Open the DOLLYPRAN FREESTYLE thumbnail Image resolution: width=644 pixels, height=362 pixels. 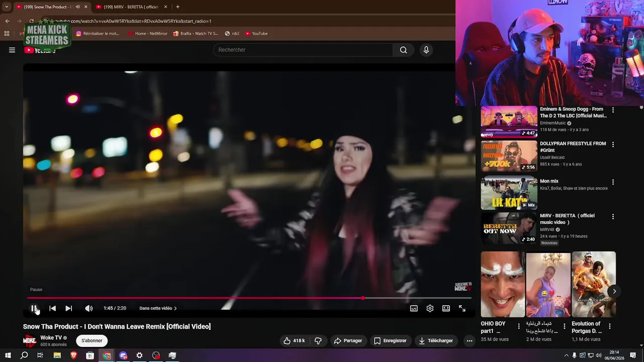click(x=509, y=156)
